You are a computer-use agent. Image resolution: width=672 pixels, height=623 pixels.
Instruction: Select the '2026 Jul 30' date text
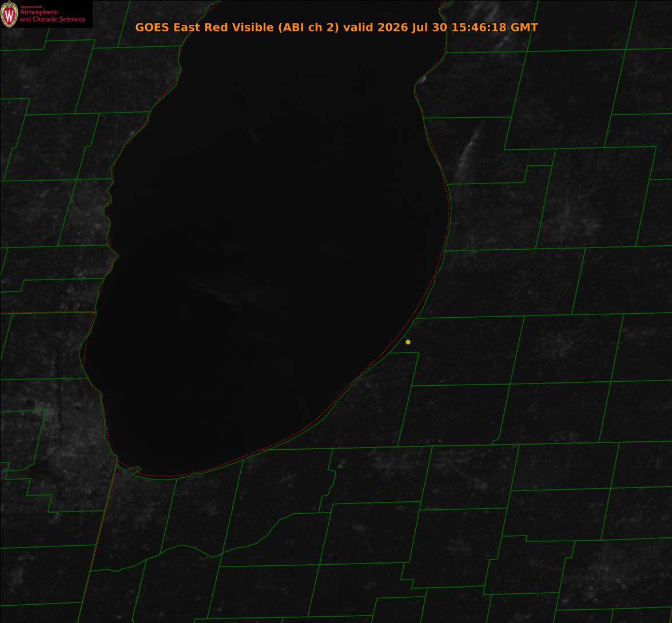pyautogui.click(x=412, y=27)
